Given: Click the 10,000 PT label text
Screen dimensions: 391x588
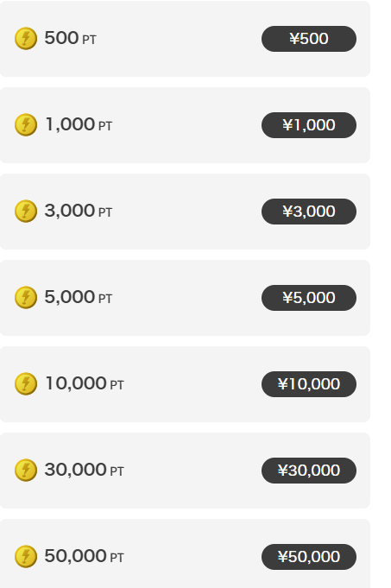Looking at the screenshot, I should pyautogui.click(x=85, y=383).
